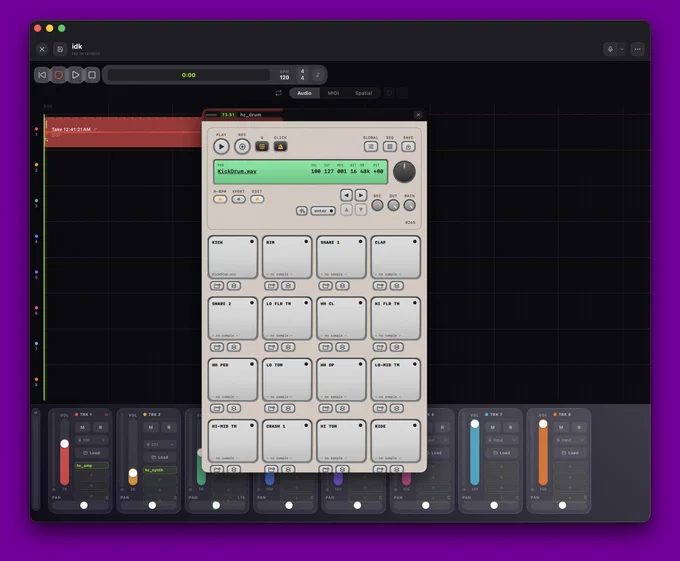
Task: Load a sample under the CLAP pad
Action: tap(380, 286)
